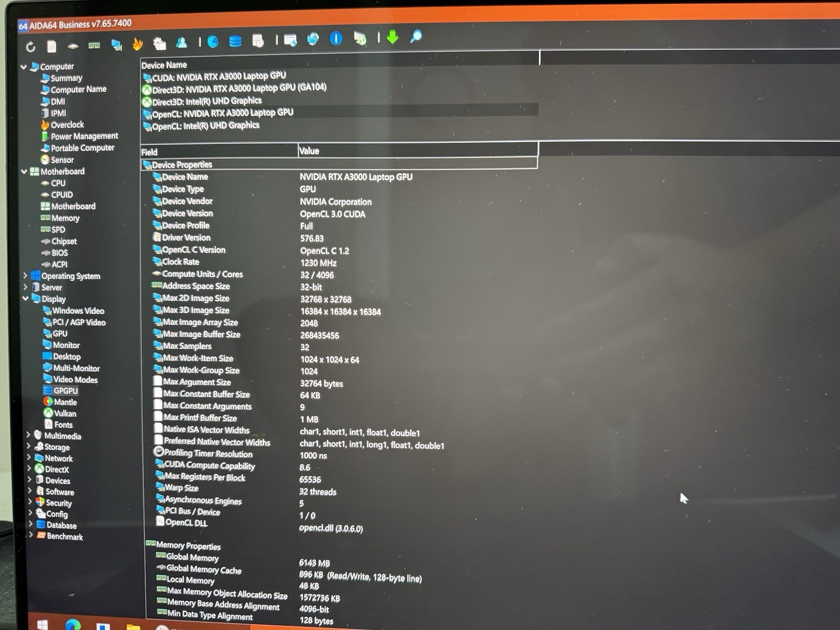Select the Driver Version row

pos(238,238)
